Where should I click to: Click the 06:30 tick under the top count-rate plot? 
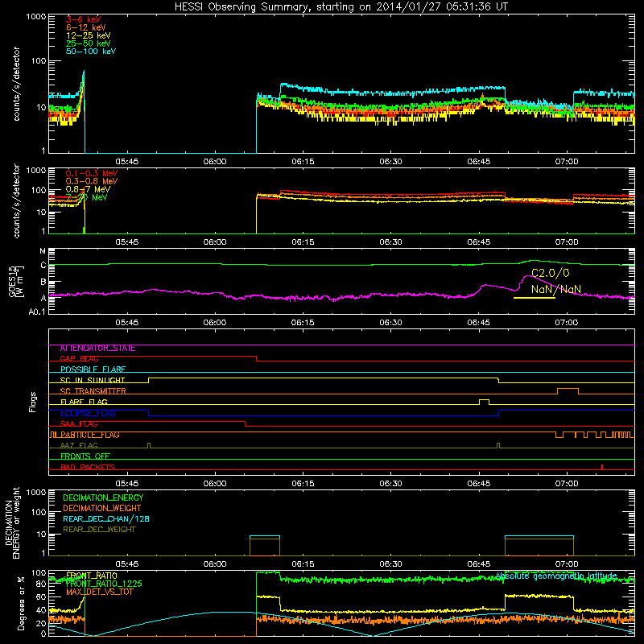tap(390, 162)
